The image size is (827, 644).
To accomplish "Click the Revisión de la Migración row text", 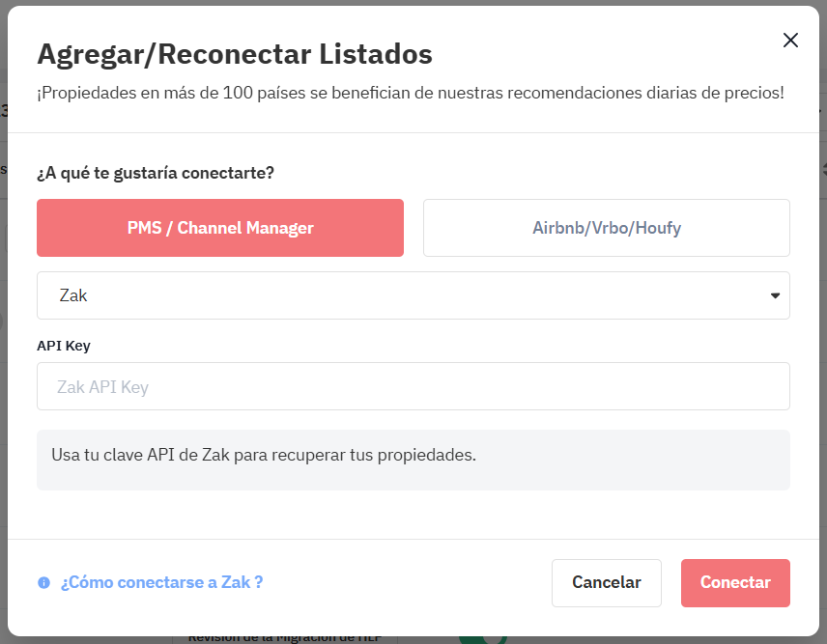I will [x=285, y=639].
